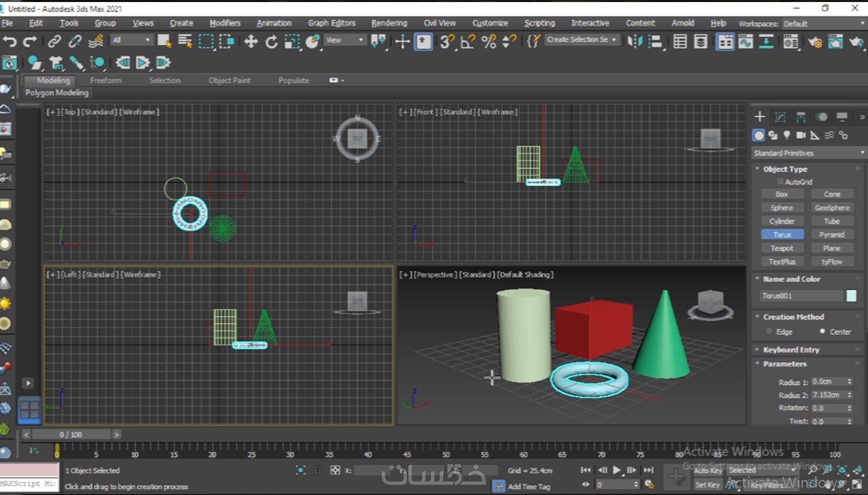Select the Center creation method

coord(822,331)
